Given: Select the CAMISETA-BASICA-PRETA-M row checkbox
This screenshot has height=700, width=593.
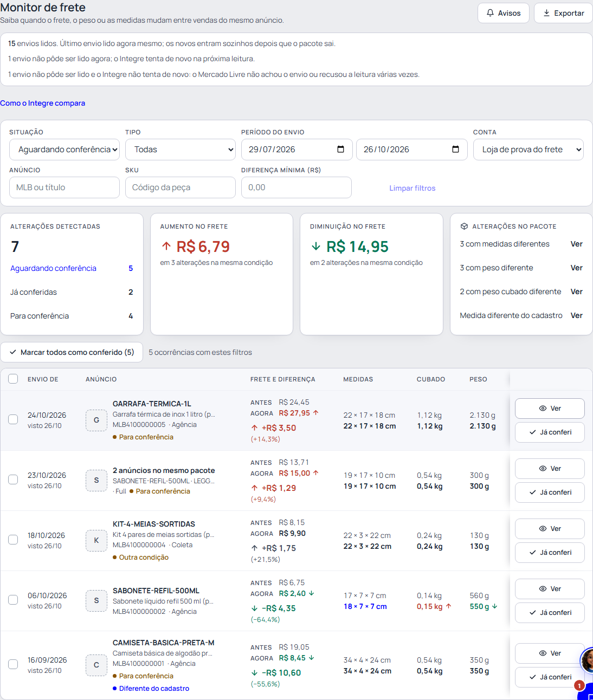Looking at the screenshot, I should (13, 664).
